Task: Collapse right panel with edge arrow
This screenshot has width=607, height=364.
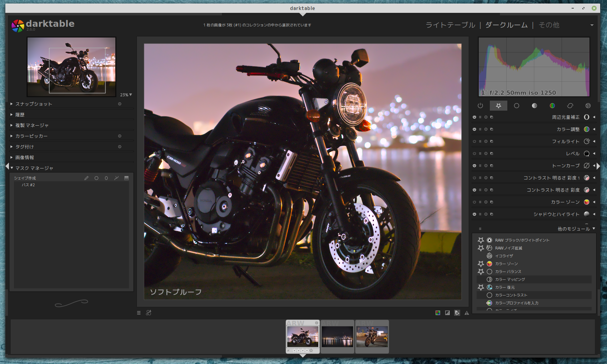Action: point(598,166)
